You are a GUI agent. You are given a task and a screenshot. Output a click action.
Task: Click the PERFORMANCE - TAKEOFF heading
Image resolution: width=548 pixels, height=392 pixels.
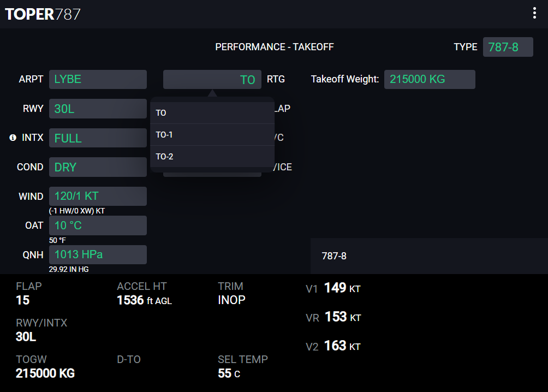[x=275, y=47]
